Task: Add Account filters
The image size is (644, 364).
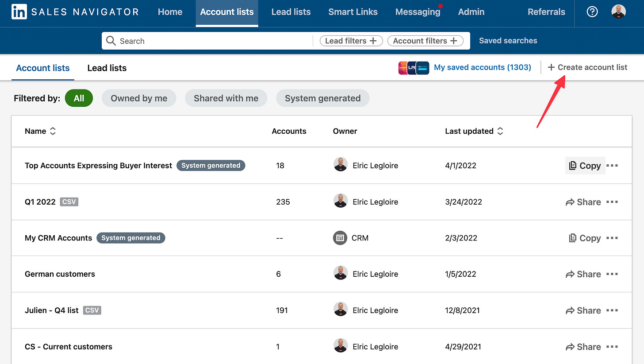Action: coord(425,41)
